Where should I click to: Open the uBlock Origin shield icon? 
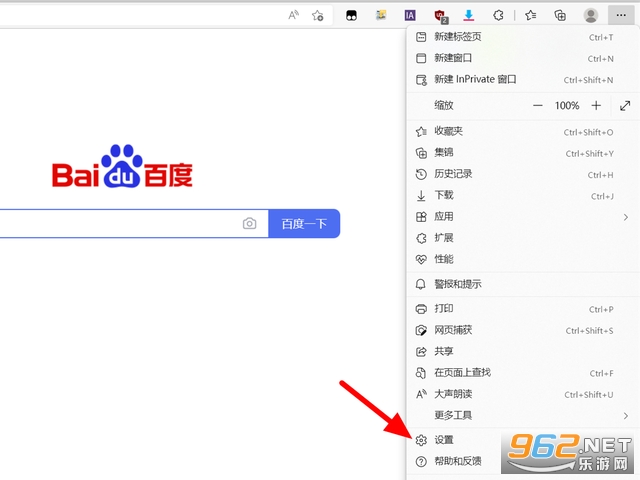point(440,16)
